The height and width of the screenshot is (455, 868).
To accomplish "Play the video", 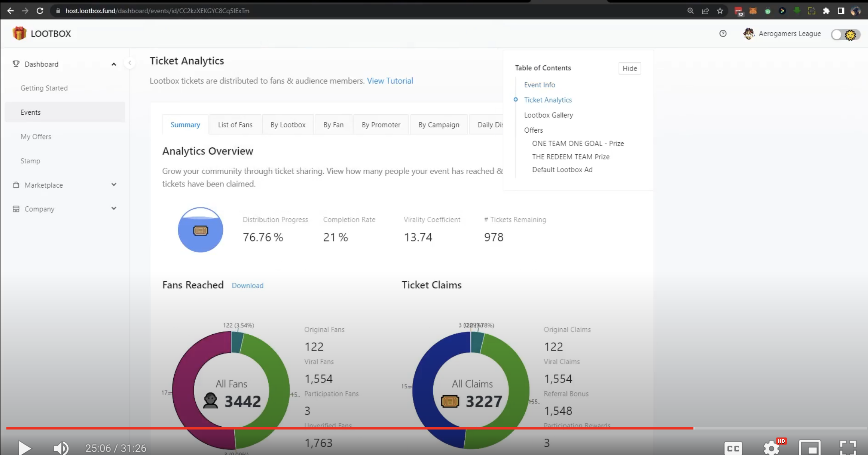I will 25,448.
